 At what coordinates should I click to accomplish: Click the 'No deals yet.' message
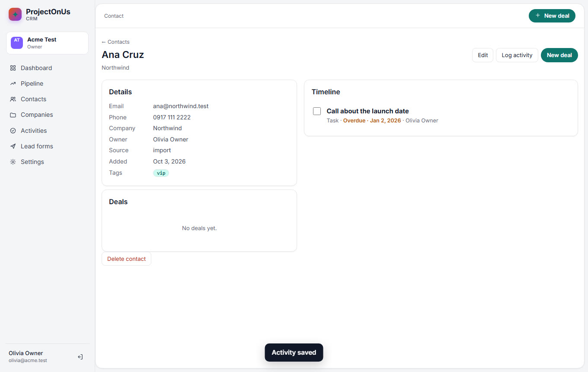(199, 228)
